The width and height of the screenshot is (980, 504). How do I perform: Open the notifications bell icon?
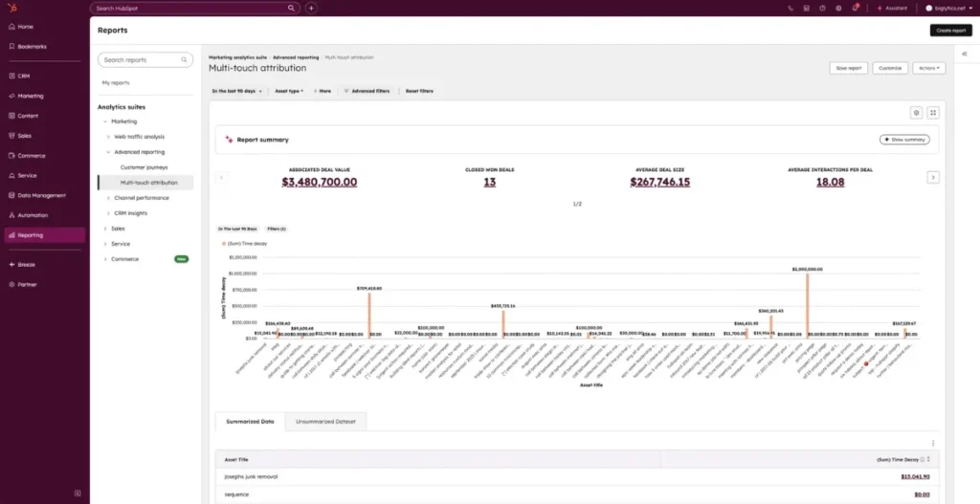(855, 8)
